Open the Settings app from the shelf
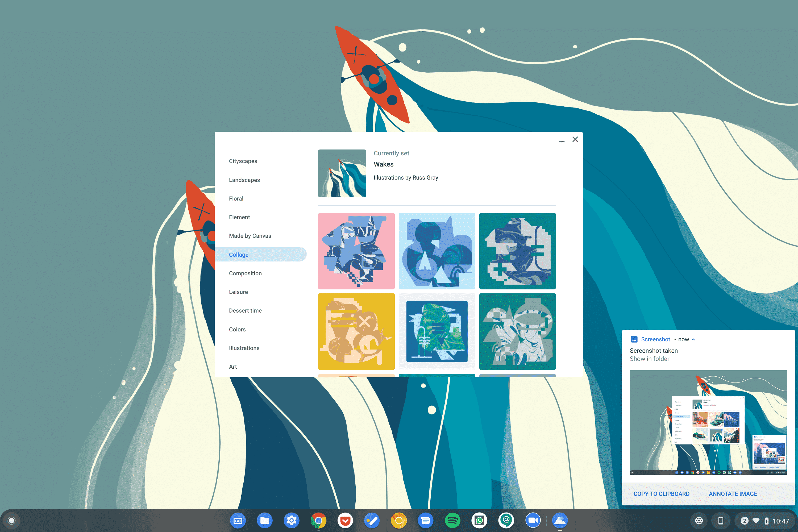The width and height of the screenshot is (798, 532). [292, 520]
